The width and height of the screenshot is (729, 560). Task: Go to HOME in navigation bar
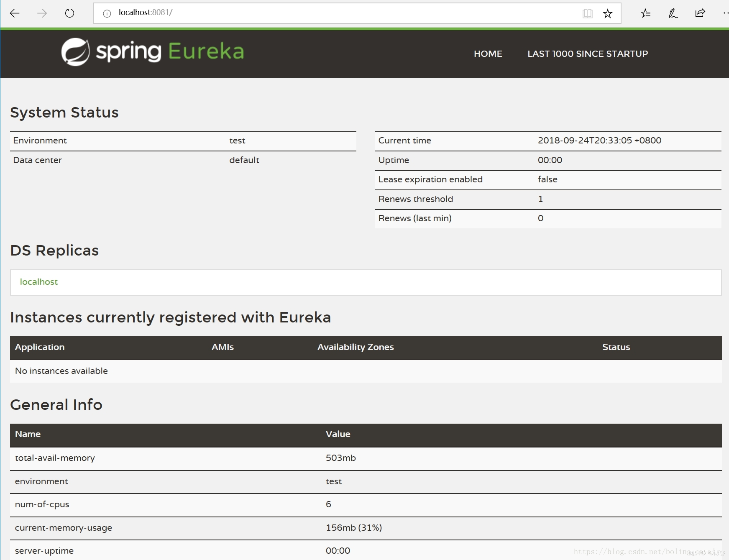pyautogui.click(x=488, y=54)
